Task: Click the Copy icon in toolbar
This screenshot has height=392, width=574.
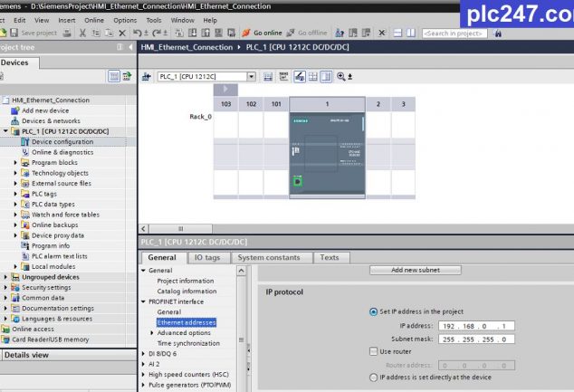Action: coord(96,33)
